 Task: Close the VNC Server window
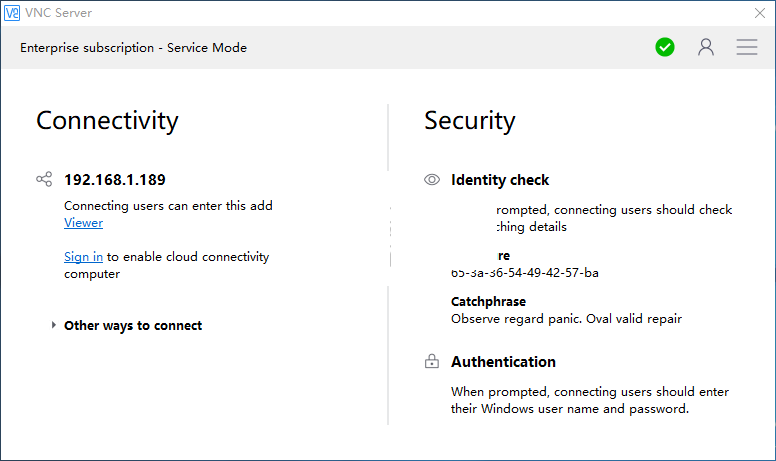[x=760, y=13]
